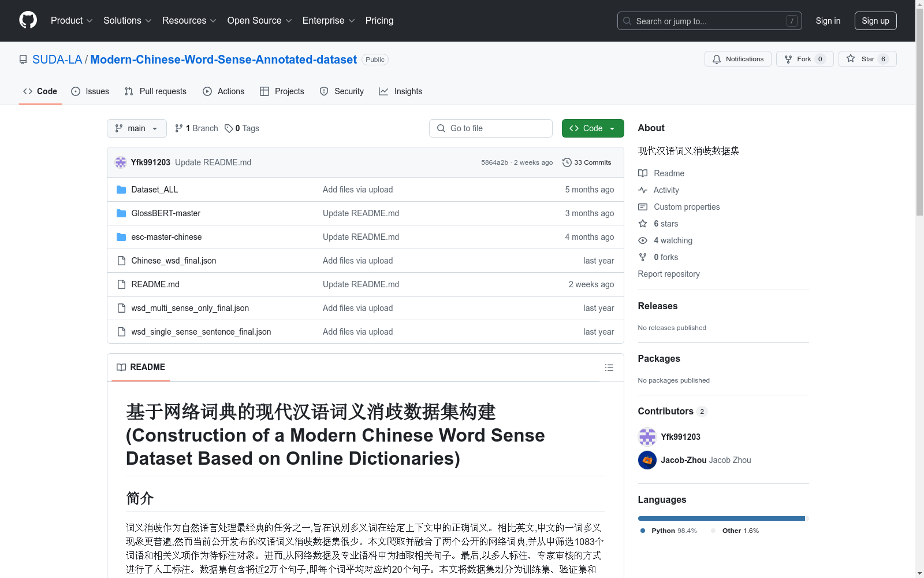Click the tag icon beside 0 Tags
The height and width of the screenshot is (578, 924).
pyautogui.click(x=229, y=128)
